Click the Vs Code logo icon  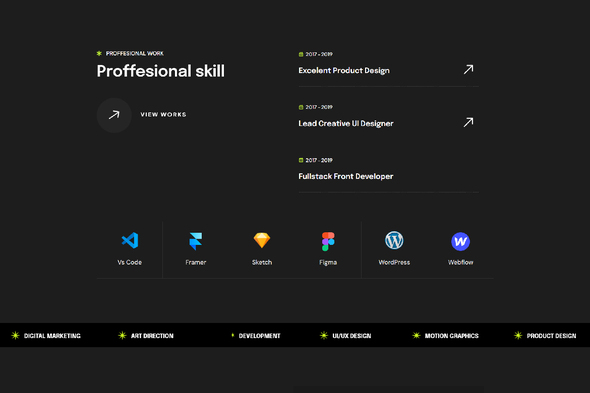click(130, 241)
